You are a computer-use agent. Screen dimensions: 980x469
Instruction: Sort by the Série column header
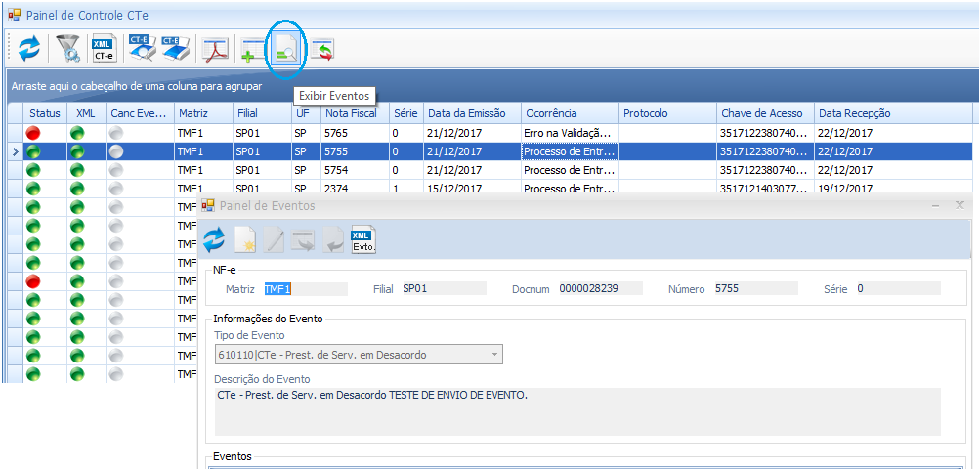coord(406,113)
